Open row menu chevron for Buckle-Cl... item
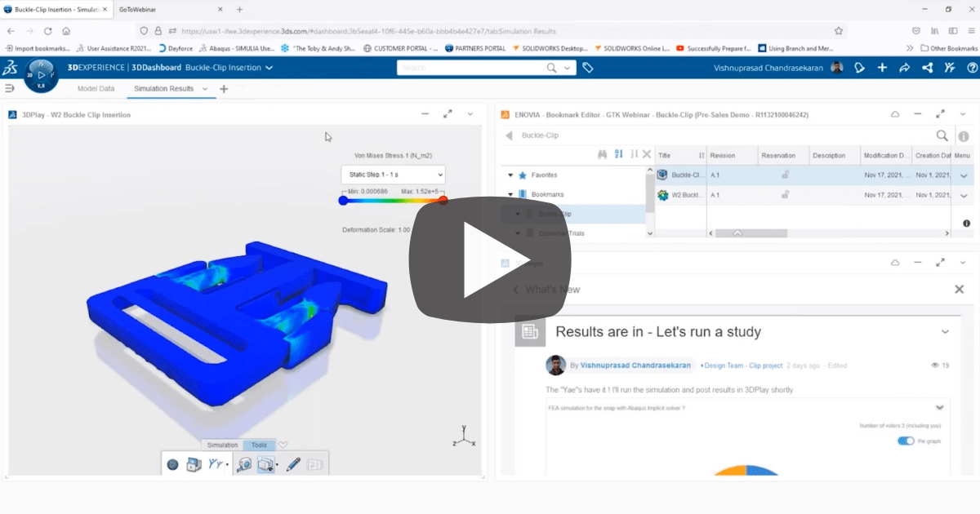 click(x=964, y=175)
